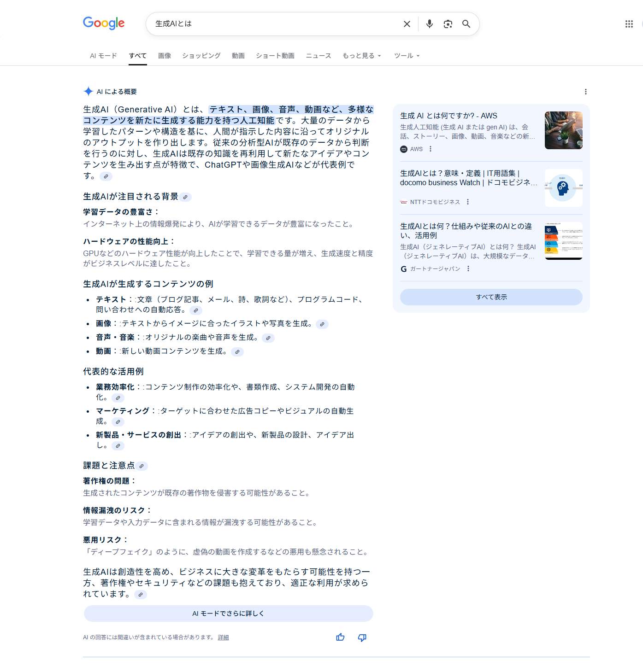Click link icon after 動画 bullet item
The width and height of the screenshot is (643, 672).
[x=237, y=352]
